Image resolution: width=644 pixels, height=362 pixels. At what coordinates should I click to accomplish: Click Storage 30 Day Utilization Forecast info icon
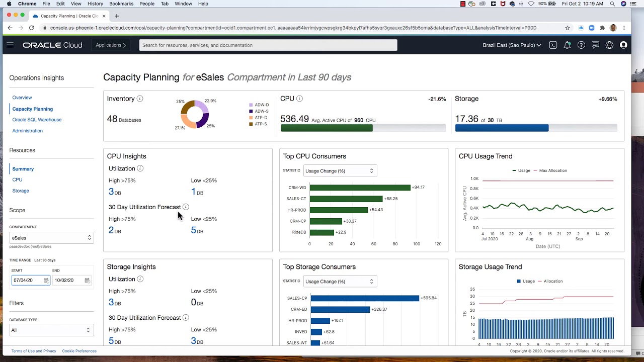click(x=186, y=317)
